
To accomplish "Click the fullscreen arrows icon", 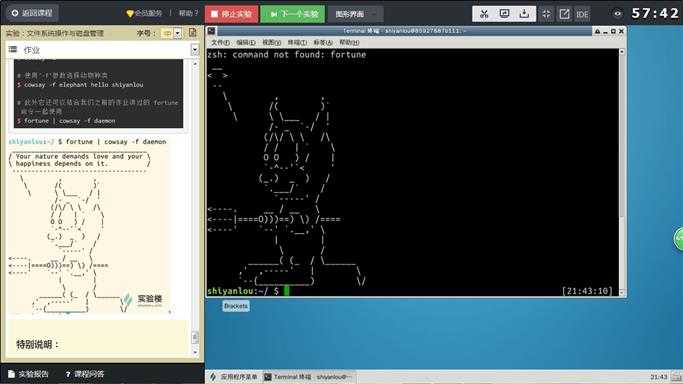I will [546, 14].
